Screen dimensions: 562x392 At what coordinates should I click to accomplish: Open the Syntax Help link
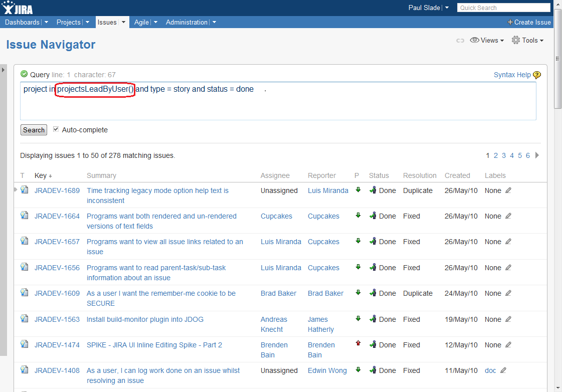click(x=512, y=75)
